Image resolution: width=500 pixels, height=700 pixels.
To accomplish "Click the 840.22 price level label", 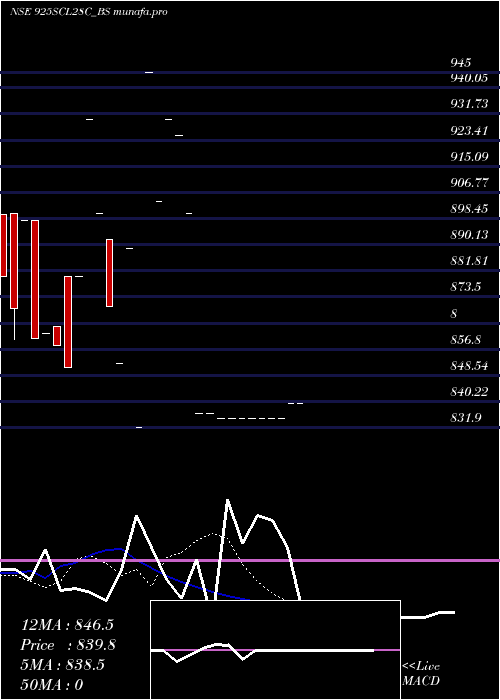I will (469, 392).
